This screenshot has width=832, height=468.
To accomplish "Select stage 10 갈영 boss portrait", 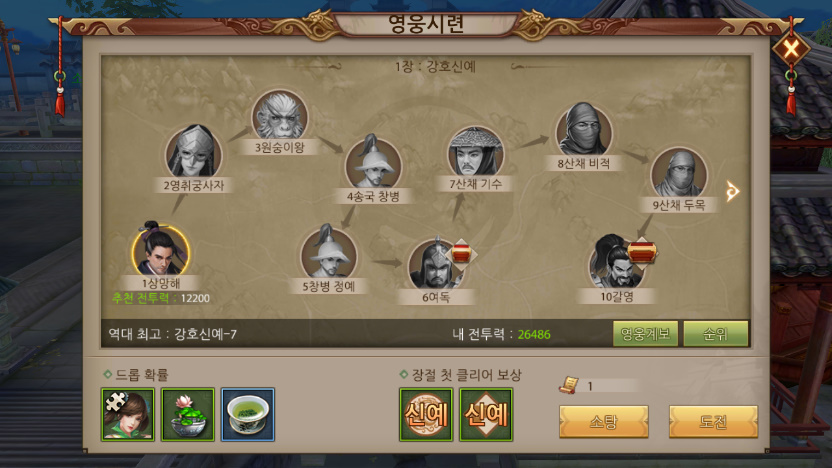I will (x=616, y=263).
